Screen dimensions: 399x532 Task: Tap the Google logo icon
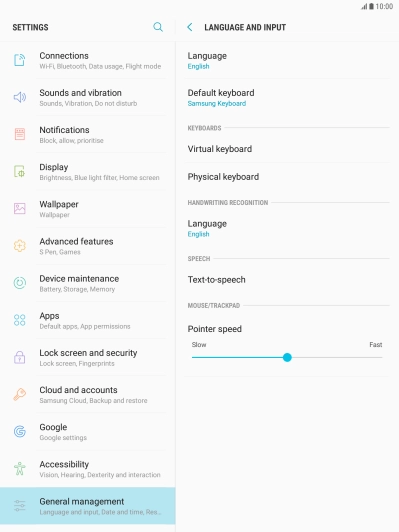point(20,431)
